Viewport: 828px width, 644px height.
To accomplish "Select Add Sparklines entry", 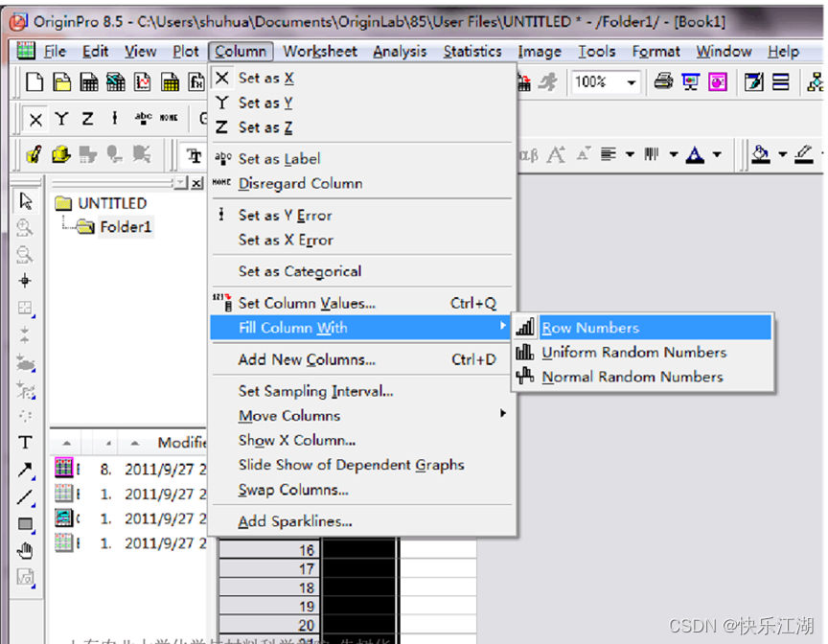I will [359, 521].
